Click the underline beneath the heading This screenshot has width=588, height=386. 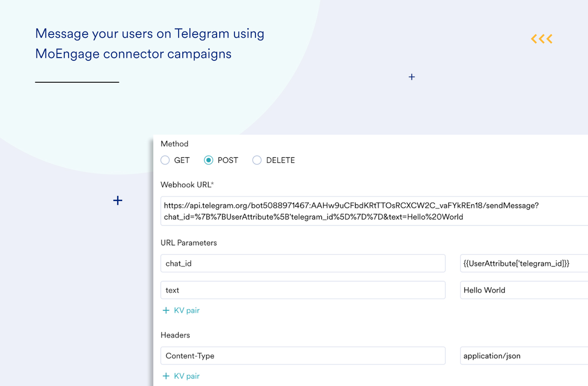click(77, 82)
